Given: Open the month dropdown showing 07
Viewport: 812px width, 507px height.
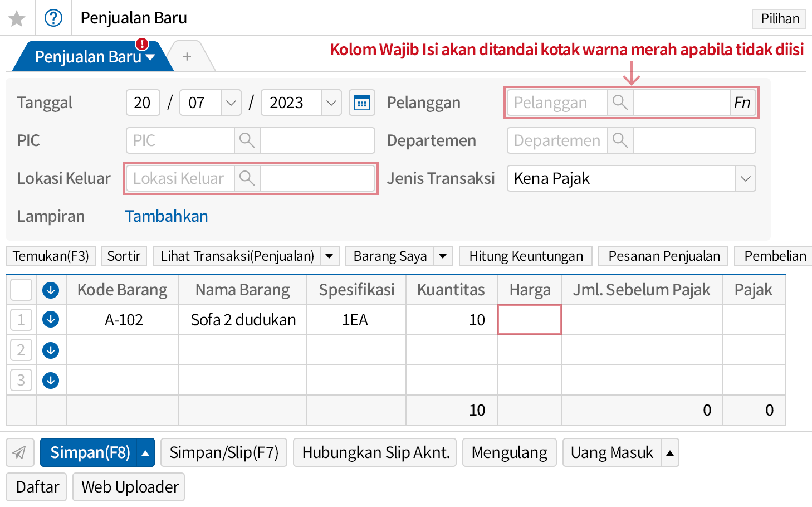Looking at the screenshot, I should click(231, 103).
